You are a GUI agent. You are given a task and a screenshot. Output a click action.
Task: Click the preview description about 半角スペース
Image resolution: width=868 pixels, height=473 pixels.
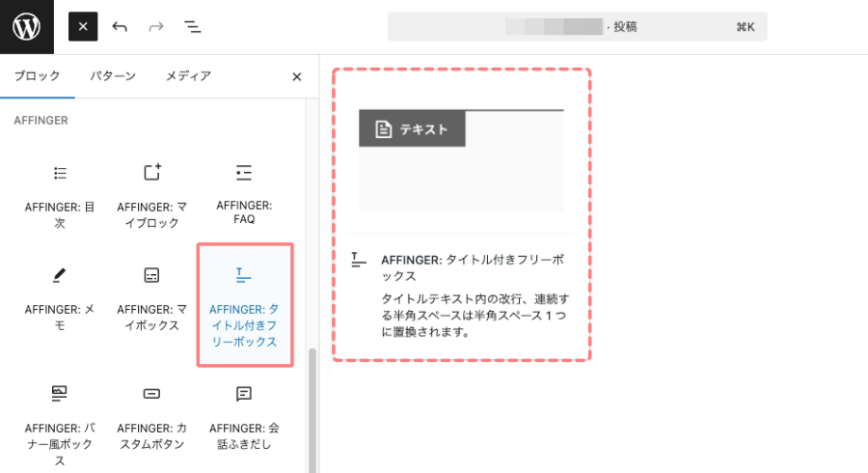click(x=475, y=315)
